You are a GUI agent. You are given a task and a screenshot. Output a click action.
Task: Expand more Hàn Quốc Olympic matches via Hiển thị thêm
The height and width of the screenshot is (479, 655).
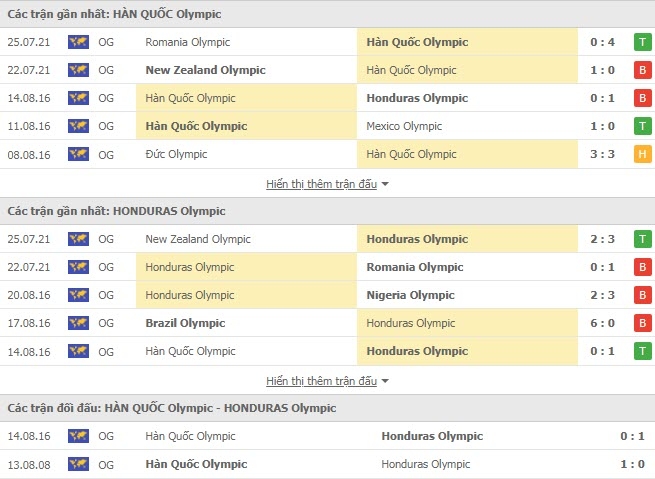pyautogui.click(x=321, y=184)
